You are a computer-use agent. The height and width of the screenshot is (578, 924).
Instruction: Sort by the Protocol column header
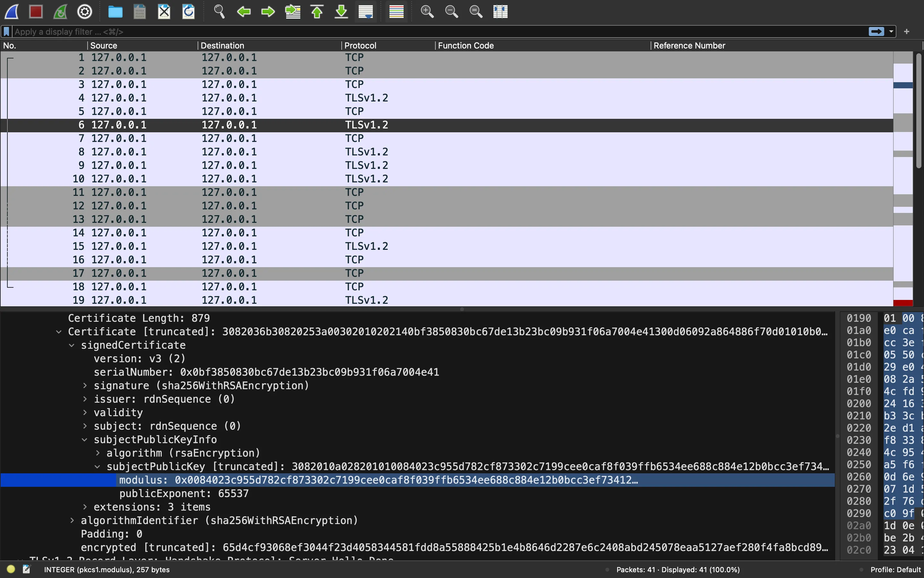pyautogui.click(x=388, y=46)
